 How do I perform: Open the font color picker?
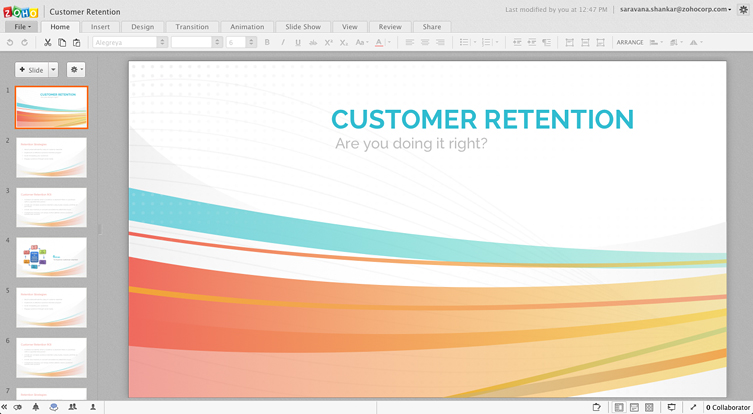pos(380,43)
